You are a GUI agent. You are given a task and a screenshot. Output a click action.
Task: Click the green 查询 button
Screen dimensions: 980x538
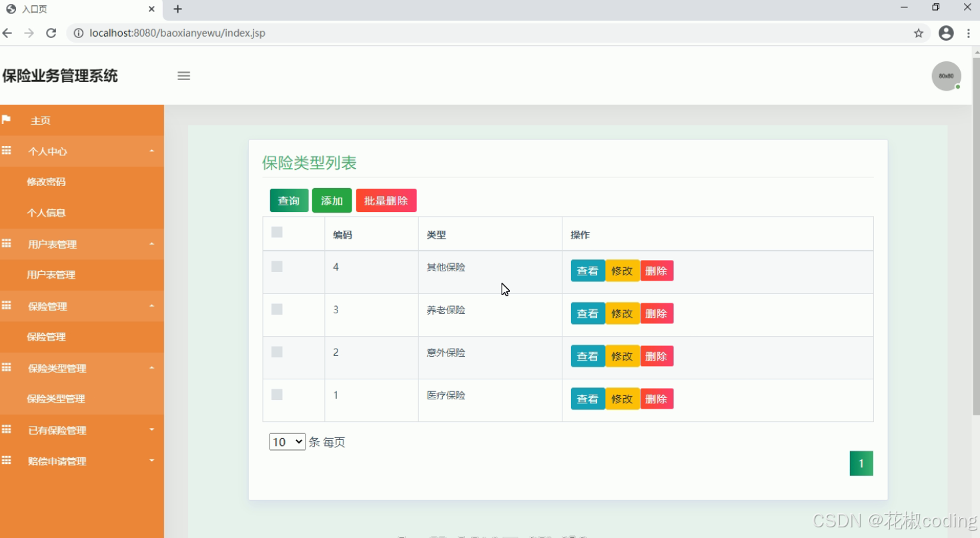[x=289, y=201]
